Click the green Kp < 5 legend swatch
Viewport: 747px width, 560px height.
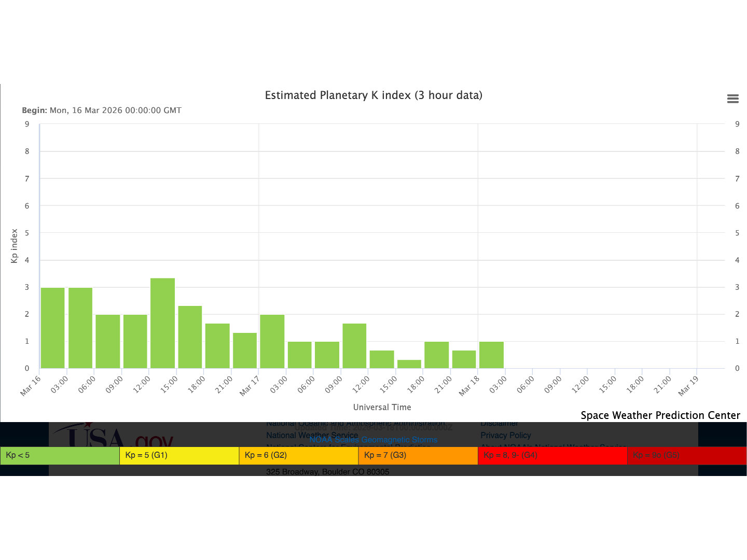[60, 455]
